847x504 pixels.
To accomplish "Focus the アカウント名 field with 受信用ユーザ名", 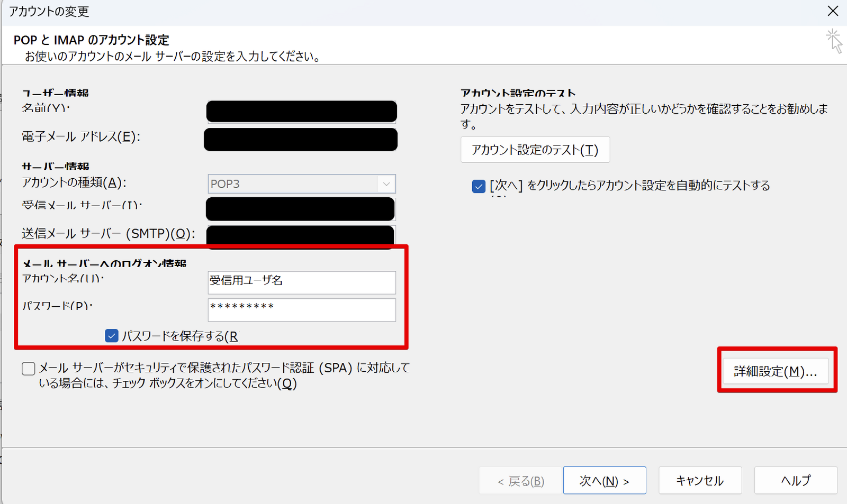I will coord(301,282).
